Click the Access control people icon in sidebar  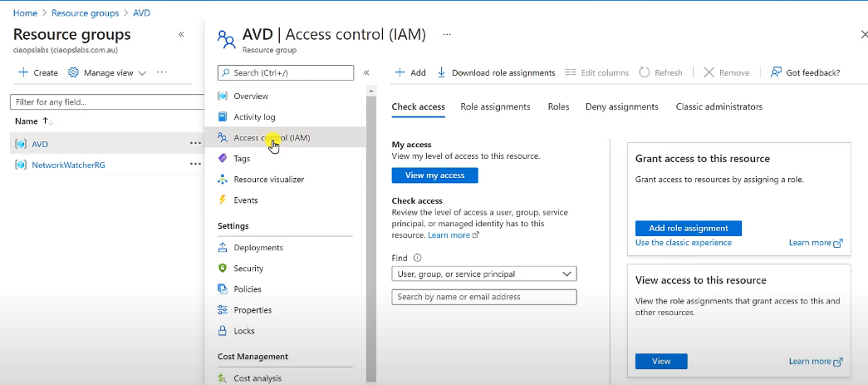[223, 137]
